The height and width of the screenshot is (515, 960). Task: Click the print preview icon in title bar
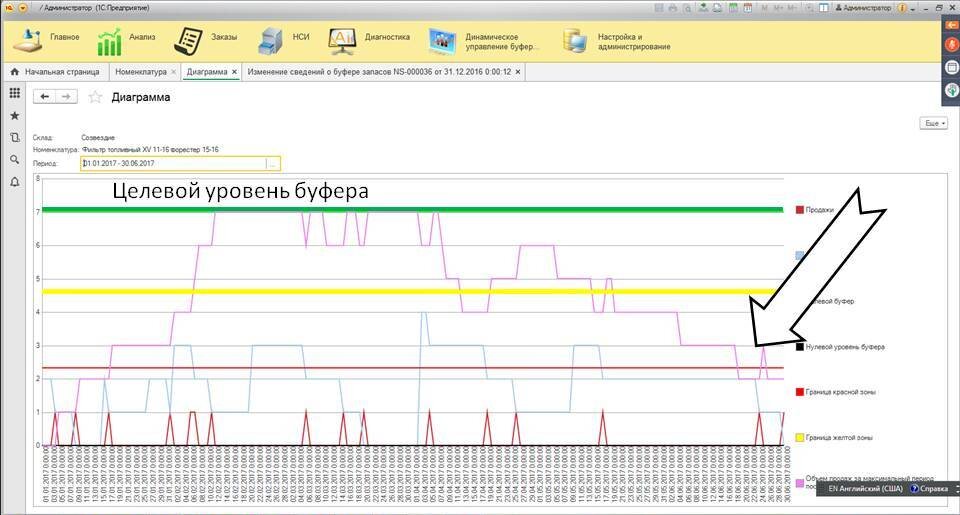tap(688, 8)
